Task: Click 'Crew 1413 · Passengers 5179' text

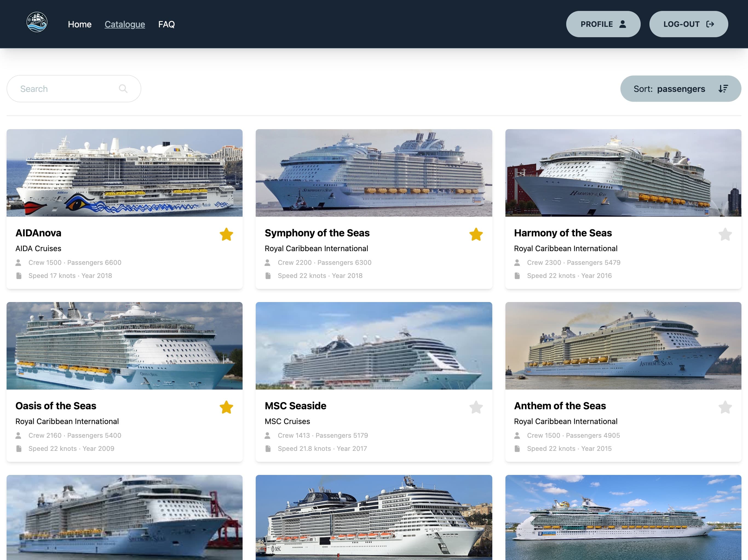Action: click(323, 435)
